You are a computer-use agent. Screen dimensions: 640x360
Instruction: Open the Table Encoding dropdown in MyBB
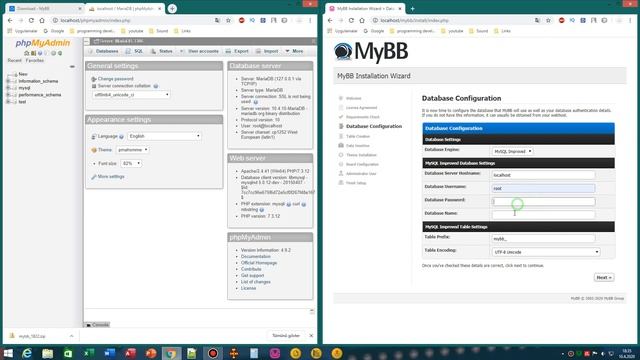(546, 252)
